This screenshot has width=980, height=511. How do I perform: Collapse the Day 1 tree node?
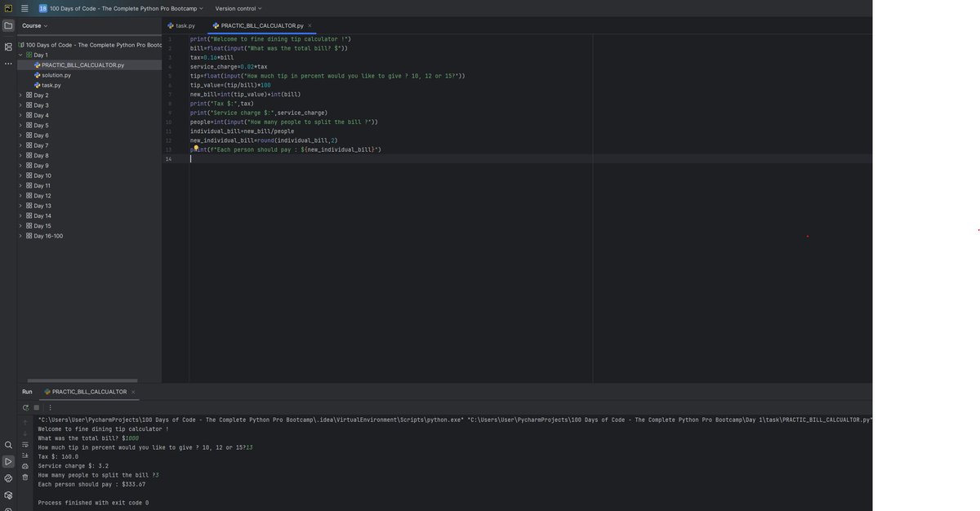(20, 55)
